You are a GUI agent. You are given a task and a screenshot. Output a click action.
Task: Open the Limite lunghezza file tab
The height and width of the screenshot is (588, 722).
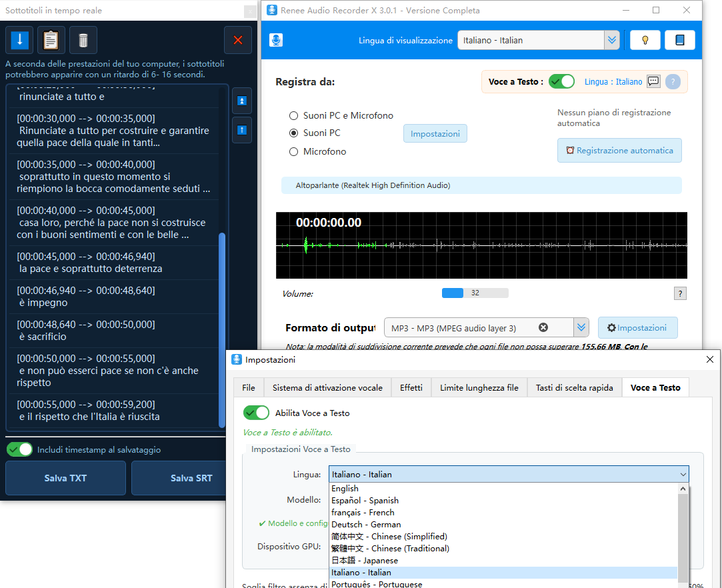pos(479,388)
